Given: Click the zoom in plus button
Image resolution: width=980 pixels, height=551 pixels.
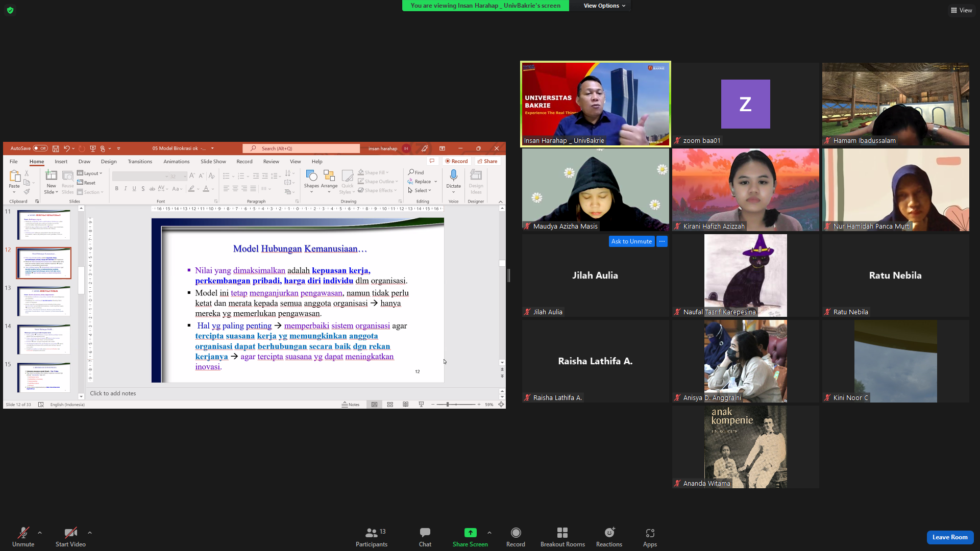Looking at the screenshot, I should (x=479, y=405).
